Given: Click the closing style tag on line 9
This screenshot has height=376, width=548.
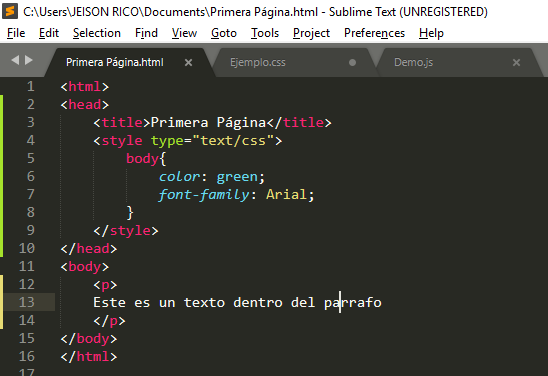Looking at the screenshot, I should click(x=126, y=230).
